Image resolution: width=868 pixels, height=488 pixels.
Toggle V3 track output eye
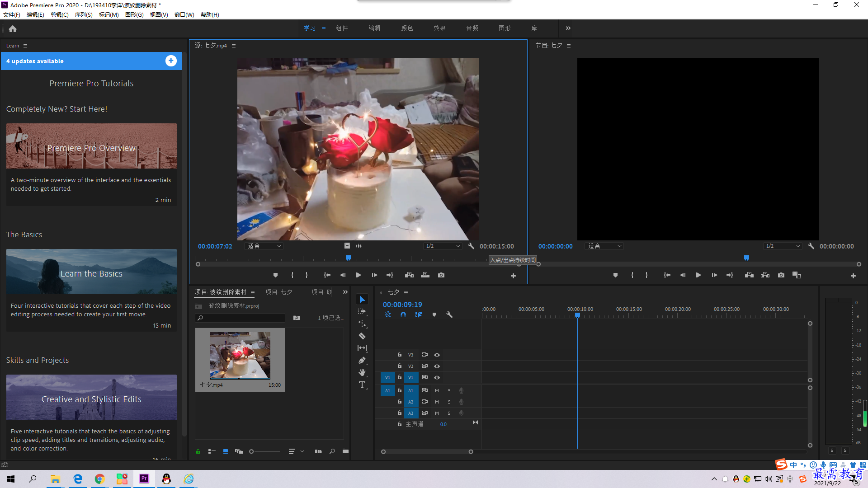click(437, 355)
